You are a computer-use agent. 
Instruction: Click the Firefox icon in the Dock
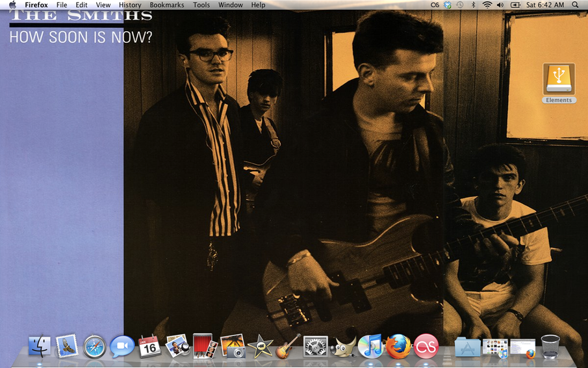(x=398, y=347)
